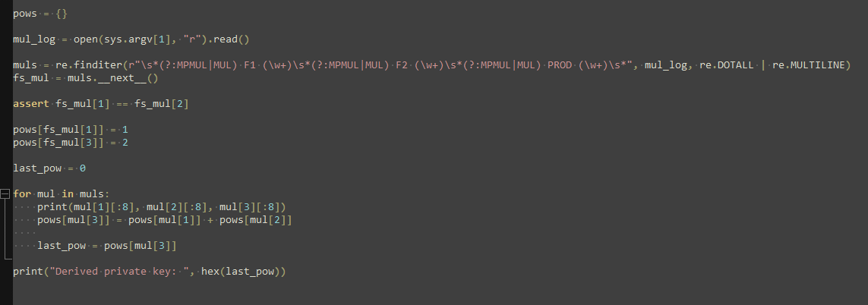
Task: Click the "r" file mode string
Action: (x=191, y=39)
